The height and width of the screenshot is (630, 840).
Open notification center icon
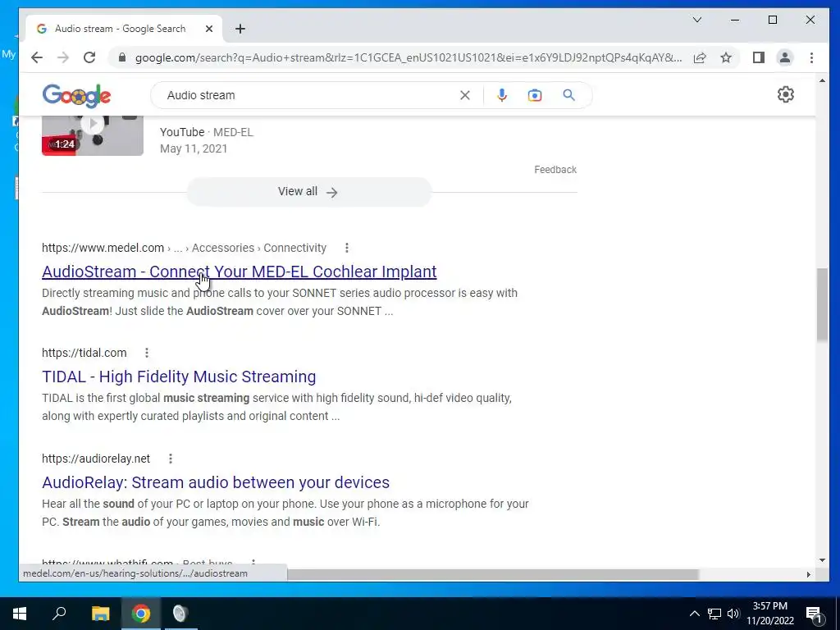814,614
